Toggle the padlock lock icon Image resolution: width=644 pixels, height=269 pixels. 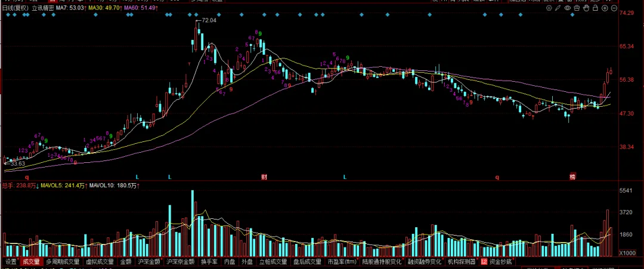596,8
